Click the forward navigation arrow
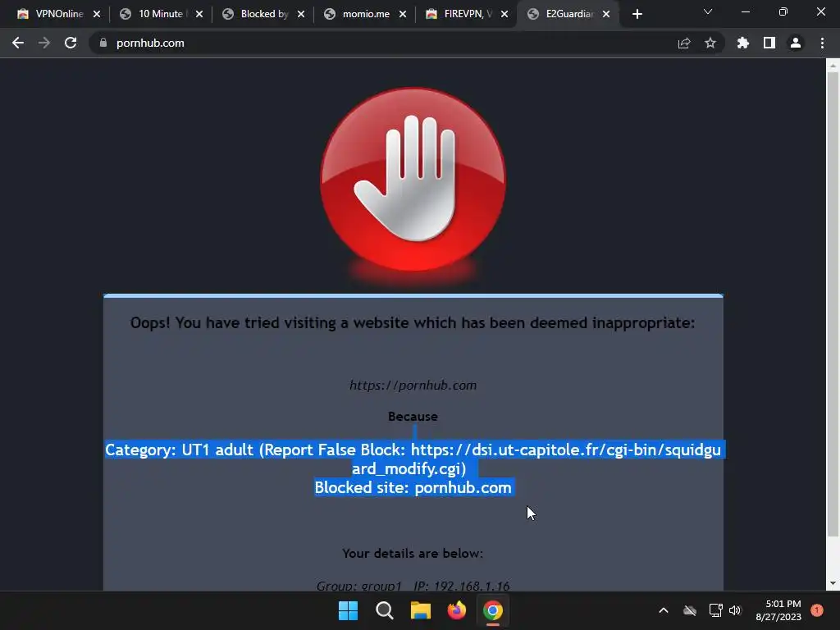Viewport: 840px width, 630px height. click(x=44, y=43)
